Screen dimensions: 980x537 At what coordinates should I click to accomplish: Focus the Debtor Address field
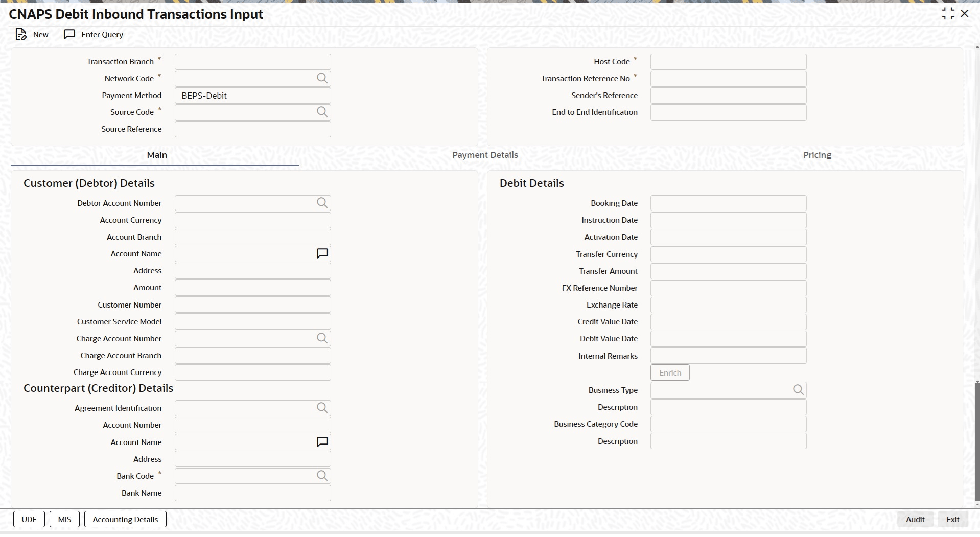(253, 271)
